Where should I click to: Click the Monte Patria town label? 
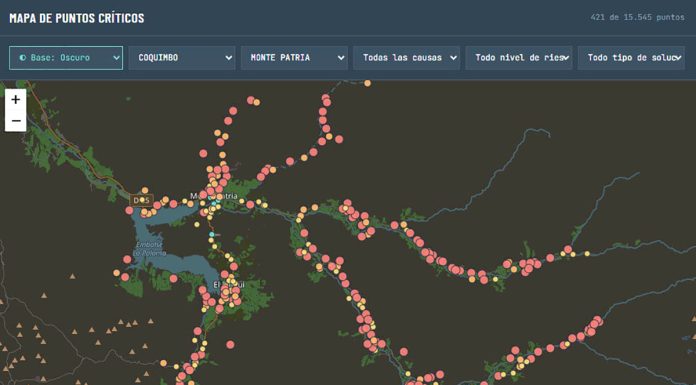point(214,196)
